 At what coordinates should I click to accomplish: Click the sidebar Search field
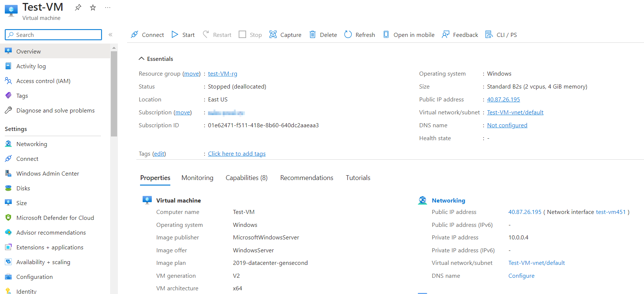[x=53, y=35]
